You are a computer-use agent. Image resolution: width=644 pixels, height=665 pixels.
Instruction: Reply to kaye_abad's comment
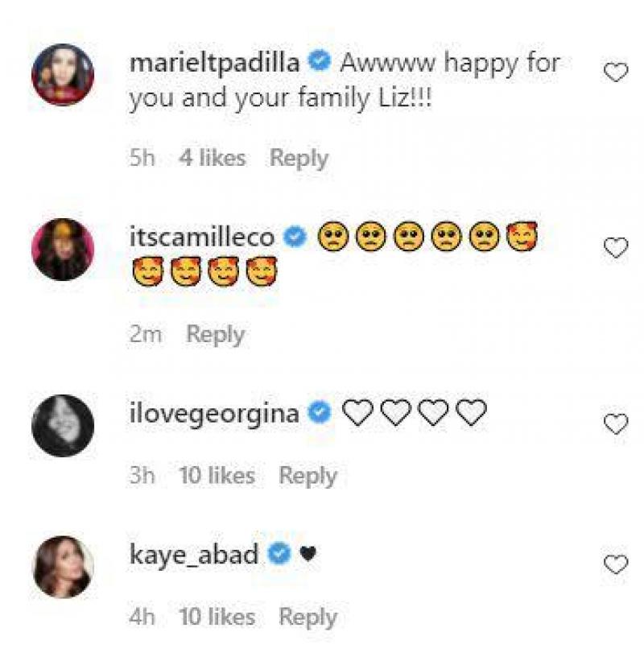point(308,617)
